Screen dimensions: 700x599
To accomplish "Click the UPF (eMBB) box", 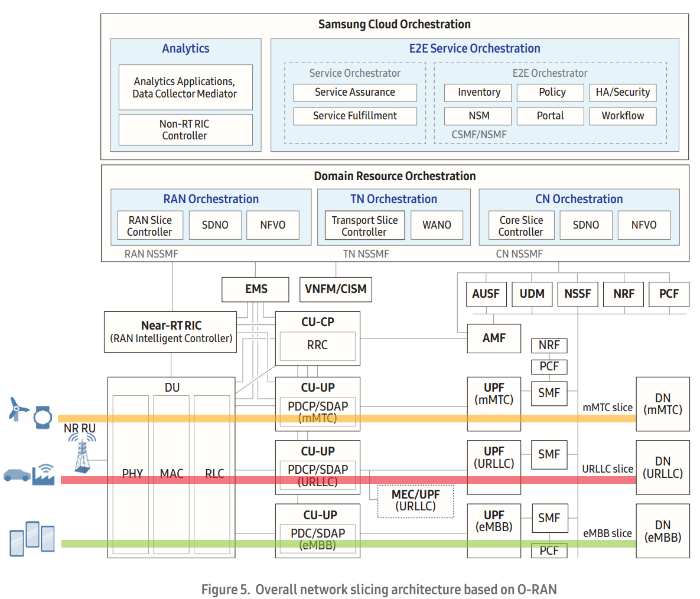I will (x=494, y=530).
